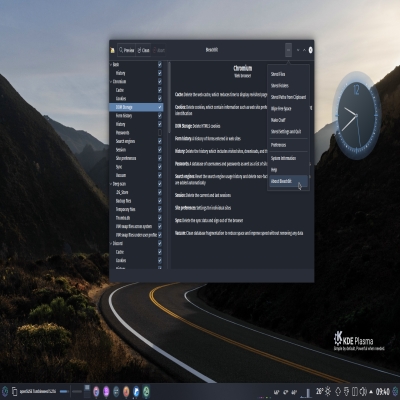Collapse the Chromium group

point(111,81)
